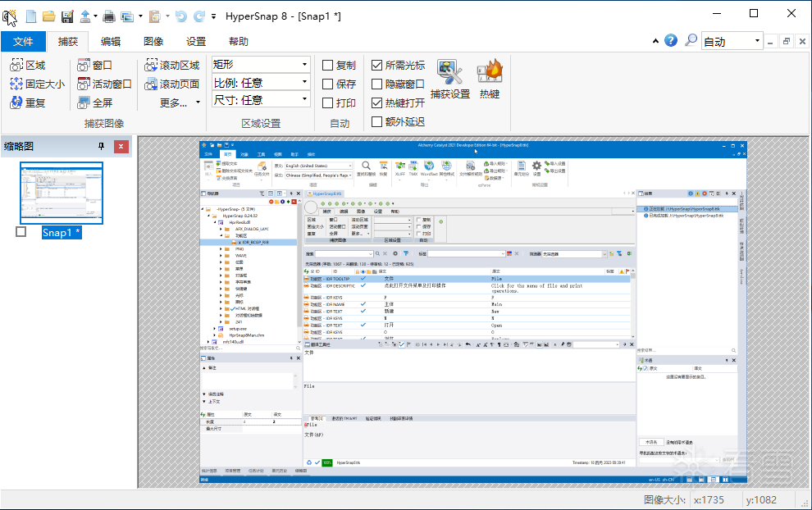Toggle the 打印 auto-print checkbox
This screenshot has height=510, width=812.
point(327,103)
